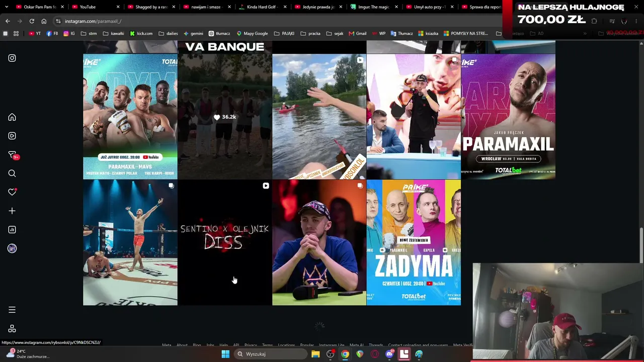Open the 'IG' bookmark
This screenshot has height=362, width=644.
[x=69, y=34]
